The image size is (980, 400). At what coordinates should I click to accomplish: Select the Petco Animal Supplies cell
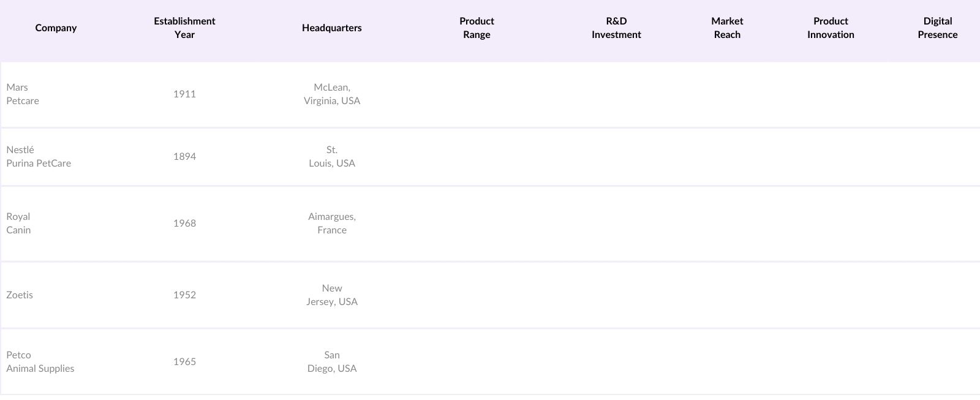click(x=40, y=361)
